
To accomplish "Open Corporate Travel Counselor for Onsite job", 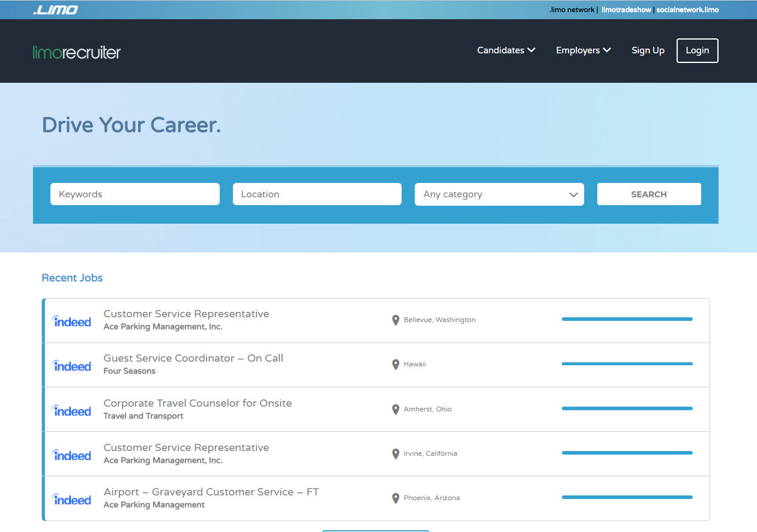I will 198,403.
